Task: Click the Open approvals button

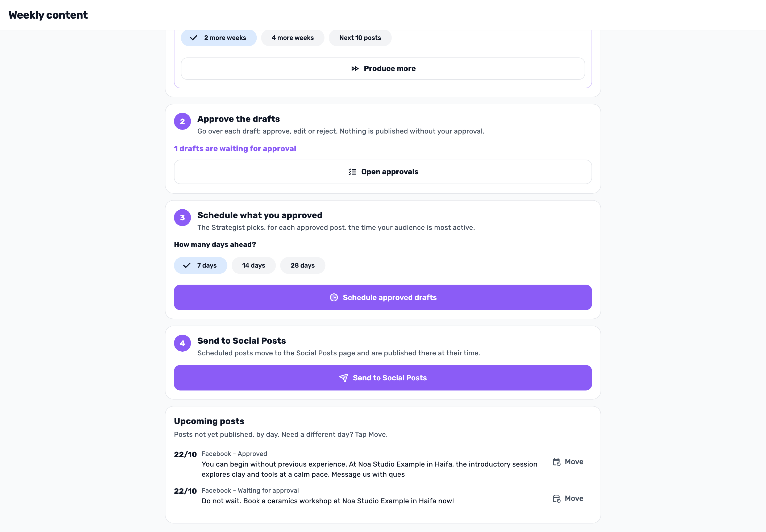Action: (x=383, y=172)
